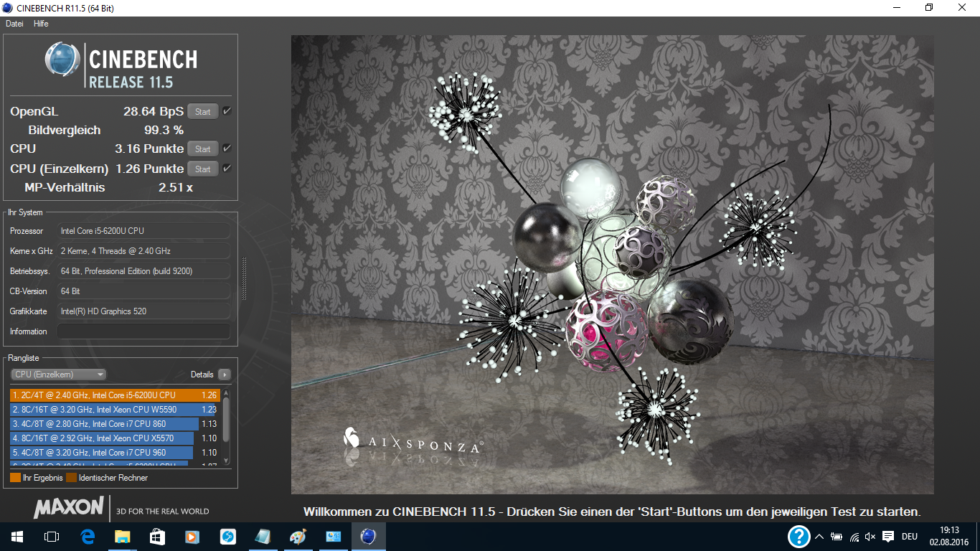980x551 pixels.
Task: Expand ranking Details with arrow button
Action: (225, 375)
